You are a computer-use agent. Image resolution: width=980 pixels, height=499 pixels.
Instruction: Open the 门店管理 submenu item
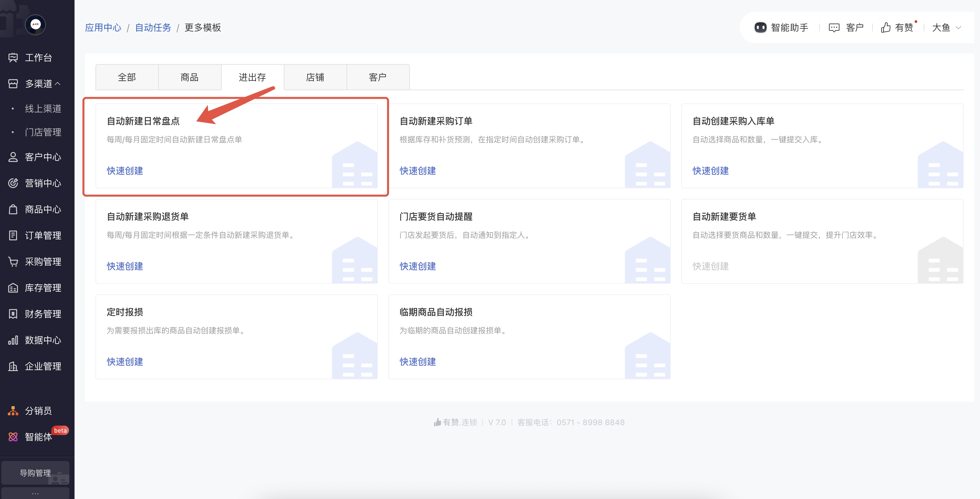[x=43, y=132]
